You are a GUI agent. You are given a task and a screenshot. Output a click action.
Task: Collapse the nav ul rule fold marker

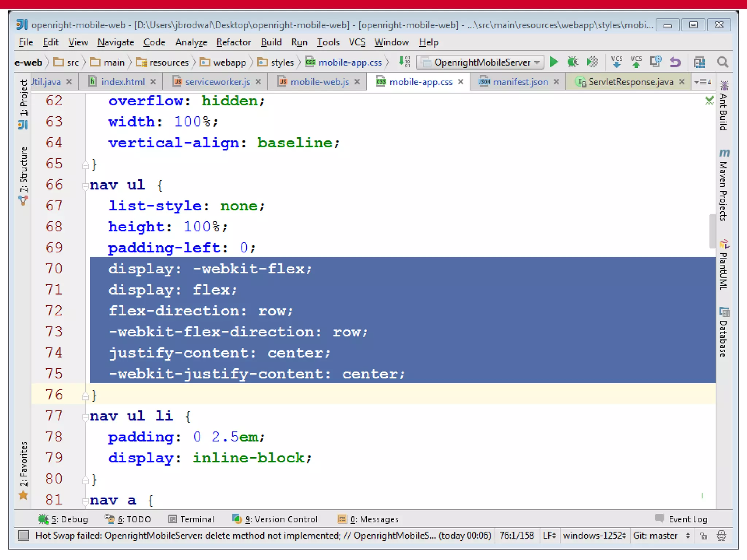tap(85, 186)
